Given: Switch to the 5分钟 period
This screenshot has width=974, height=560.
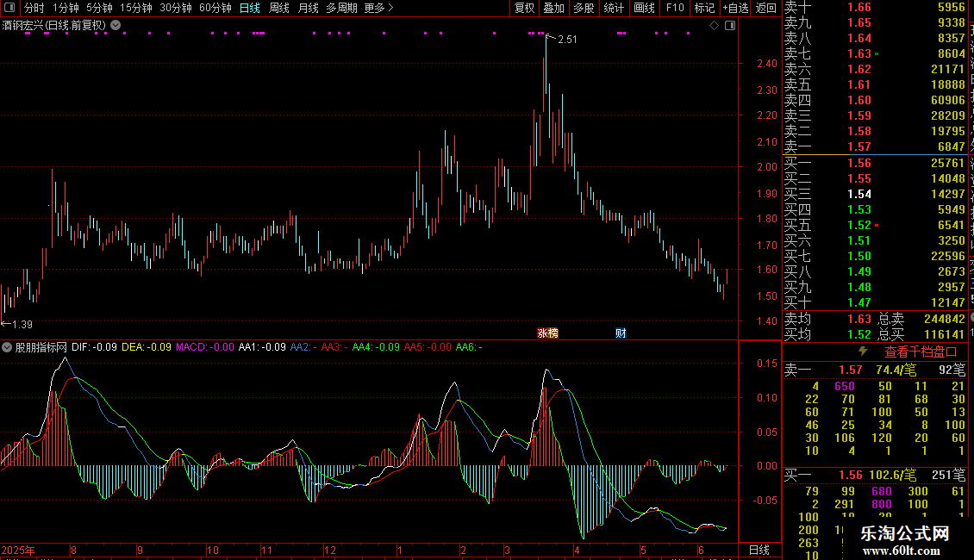Looking at the screenshot, I should (x=99, y=8).
